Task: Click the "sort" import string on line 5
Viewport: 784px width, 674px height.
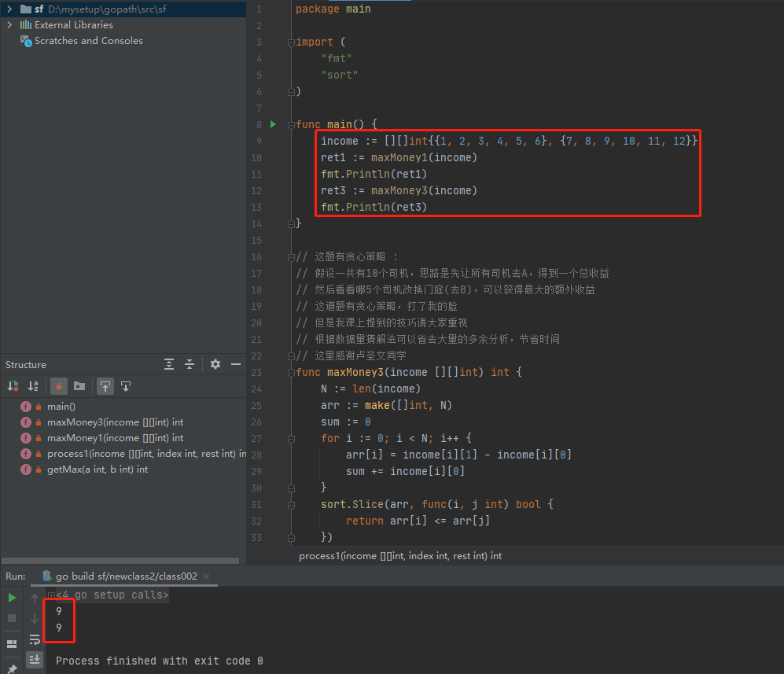Action: click(340, 75)
